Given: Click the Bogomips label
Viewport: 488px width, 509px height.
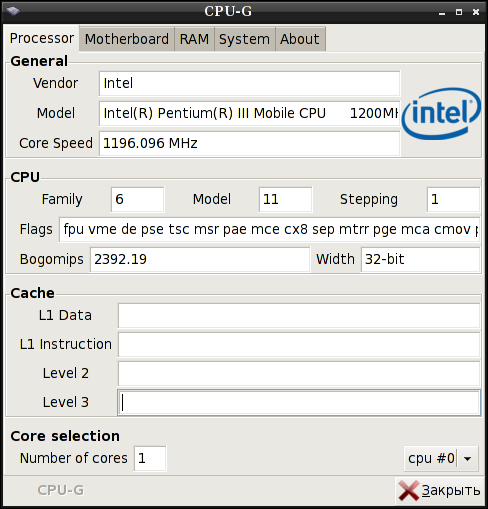Looking at the screenshot, I should (52, 259).
